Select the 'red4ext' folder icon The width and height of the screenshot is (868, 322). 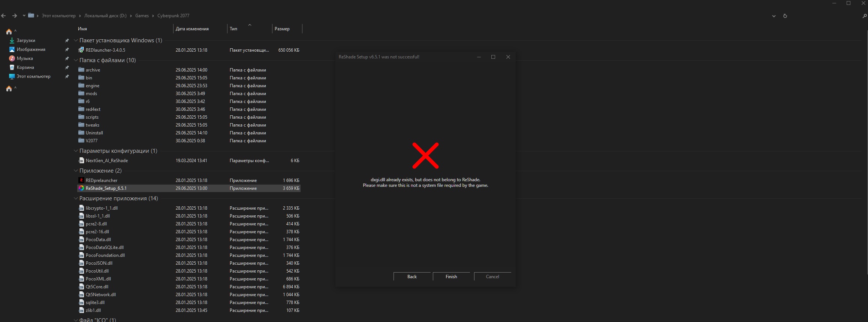click(81, 109)
